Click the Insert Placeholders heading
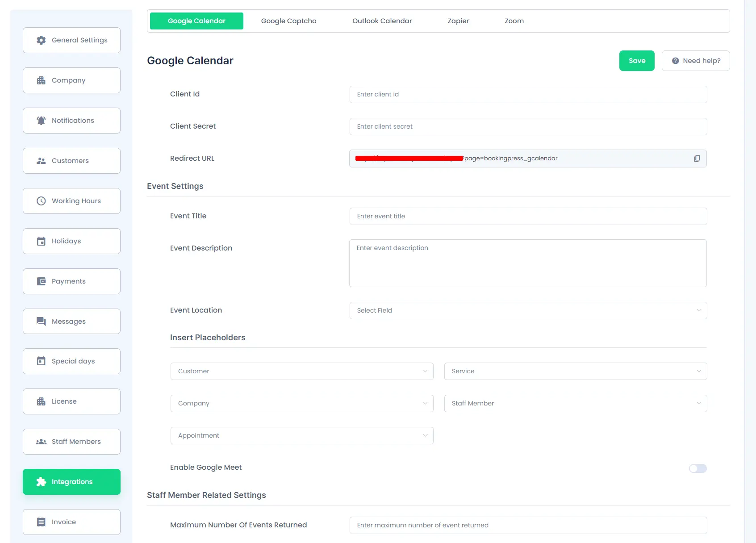Image resolution: width=756 pixels, height=543 pixels. pyautogui.click(x=208, y=338)
